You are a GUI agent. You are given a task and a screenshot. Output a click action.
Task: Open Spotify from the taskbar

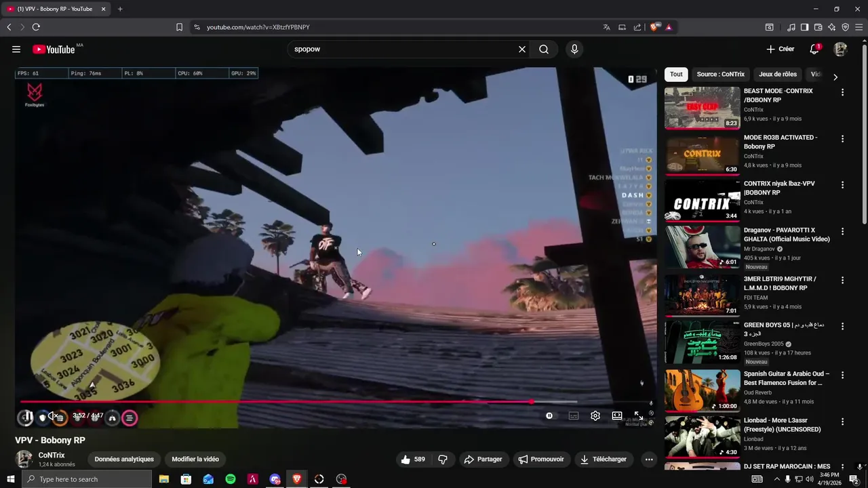coord(231,479)
